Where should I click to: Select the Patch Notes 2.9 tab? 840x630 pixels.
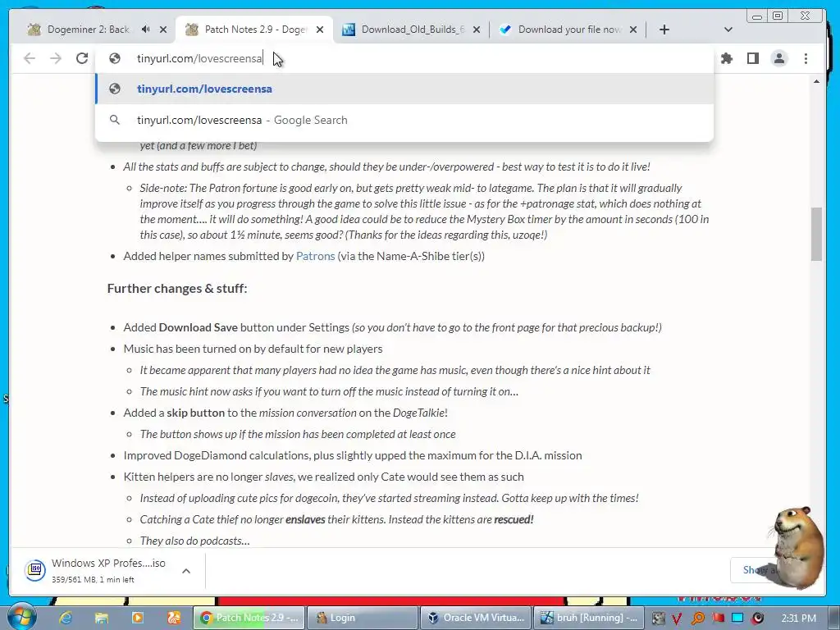click(254, 30)
